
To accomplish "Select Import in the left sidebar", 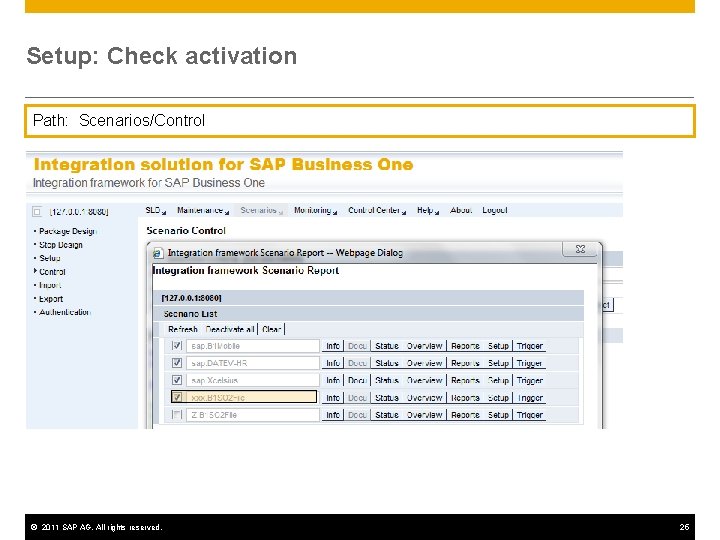I will click(x=50, y=285).
